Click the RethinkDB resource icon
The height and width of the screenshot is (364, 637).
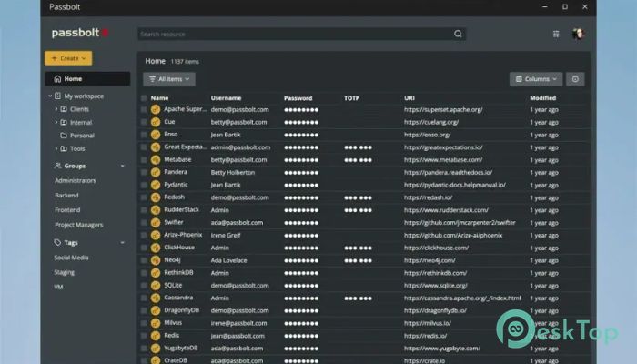156,273
